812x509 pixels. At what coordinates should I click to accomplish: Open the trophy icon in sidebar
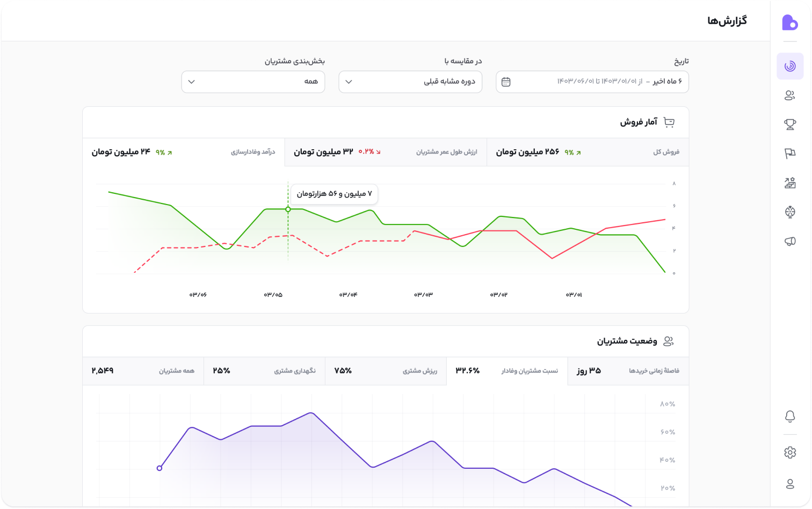pos(790,125)
